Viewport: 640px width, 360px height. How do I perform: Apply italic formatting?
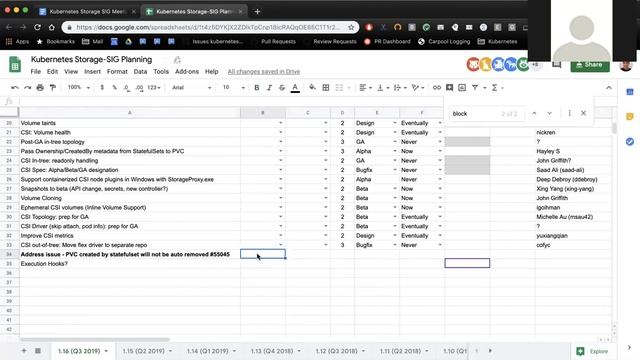269,88
